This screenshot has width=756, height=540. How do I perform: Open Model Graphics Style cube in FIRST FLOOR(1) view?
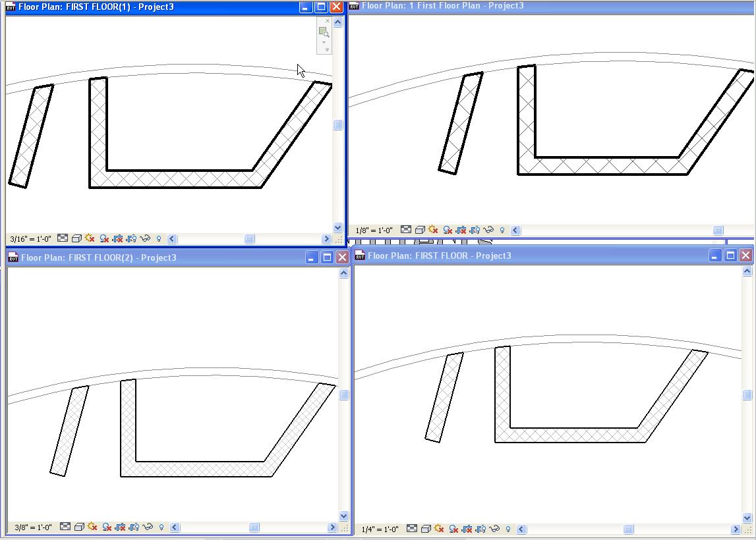[76, 238]
